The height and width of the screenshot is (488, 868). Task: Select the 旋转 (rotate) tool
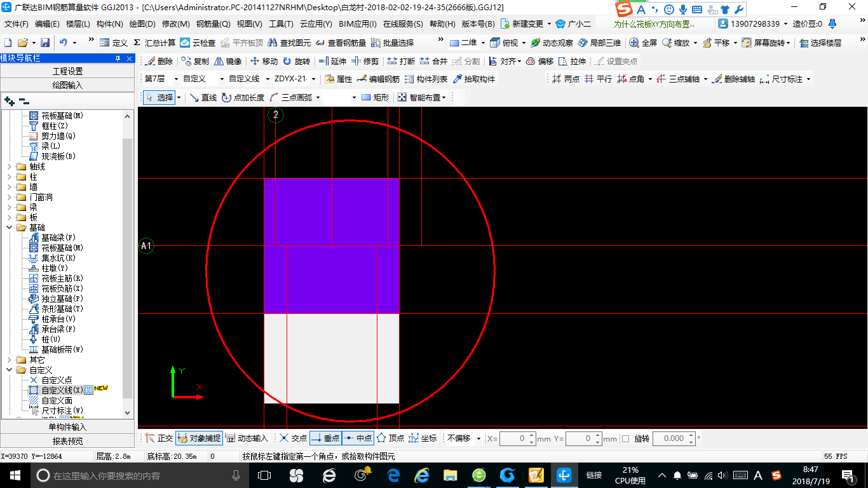click(x=297, y=62)
